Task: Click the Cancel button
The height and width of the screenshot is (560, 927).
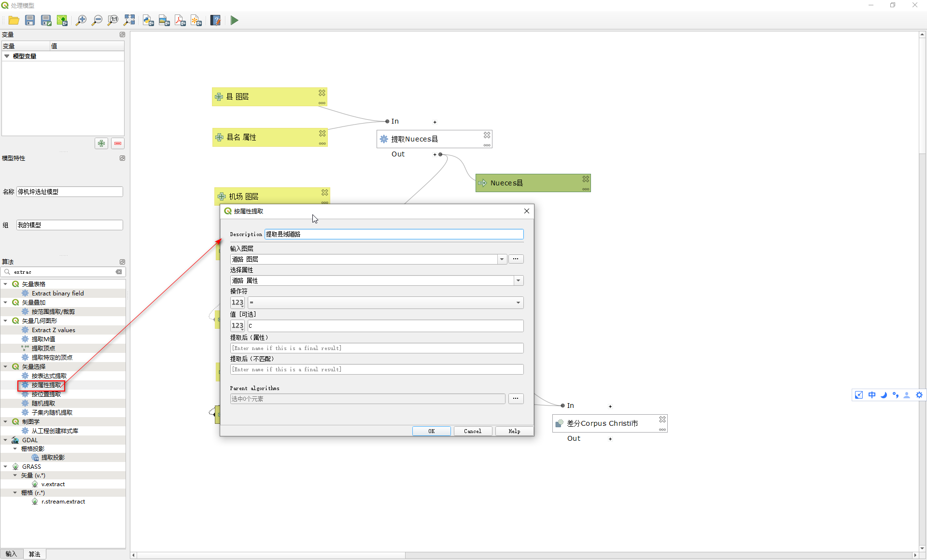Action: point(472,431)
